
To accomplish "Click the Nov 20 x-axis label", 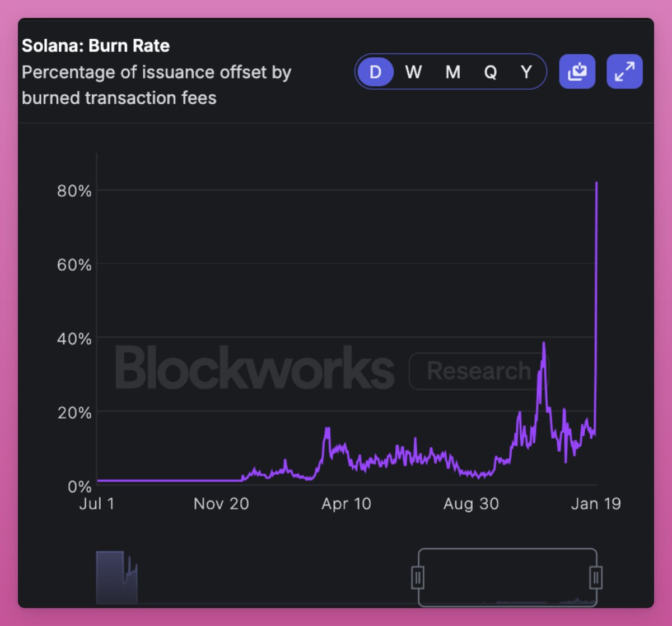I will coord(221,504).
